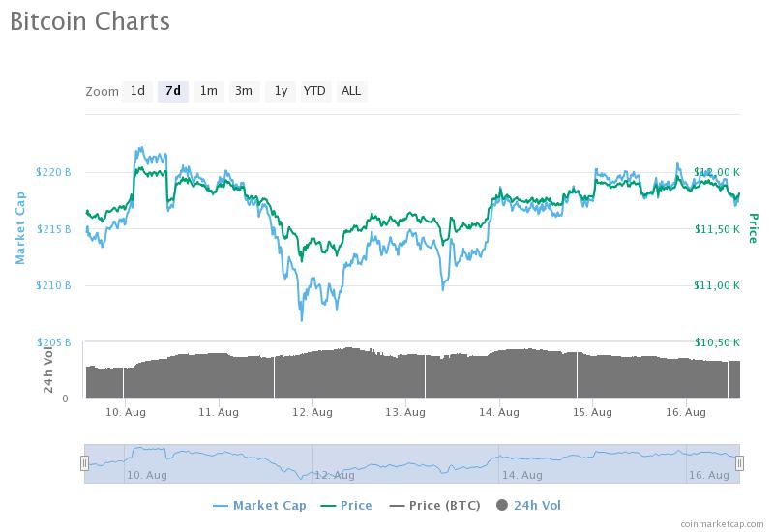Select the 1d zoom range button

point(137,91)
